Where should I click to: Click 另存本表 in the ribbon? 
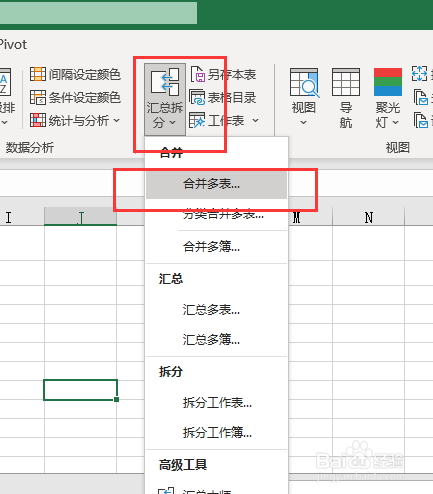coord(223,74)
